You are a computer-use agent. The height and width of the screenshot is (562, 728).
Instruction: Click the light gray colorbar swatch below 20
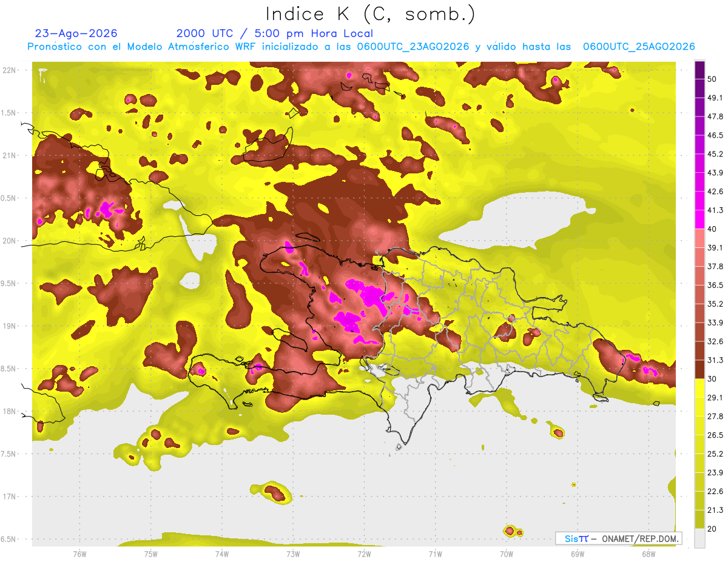click(699, 538)
